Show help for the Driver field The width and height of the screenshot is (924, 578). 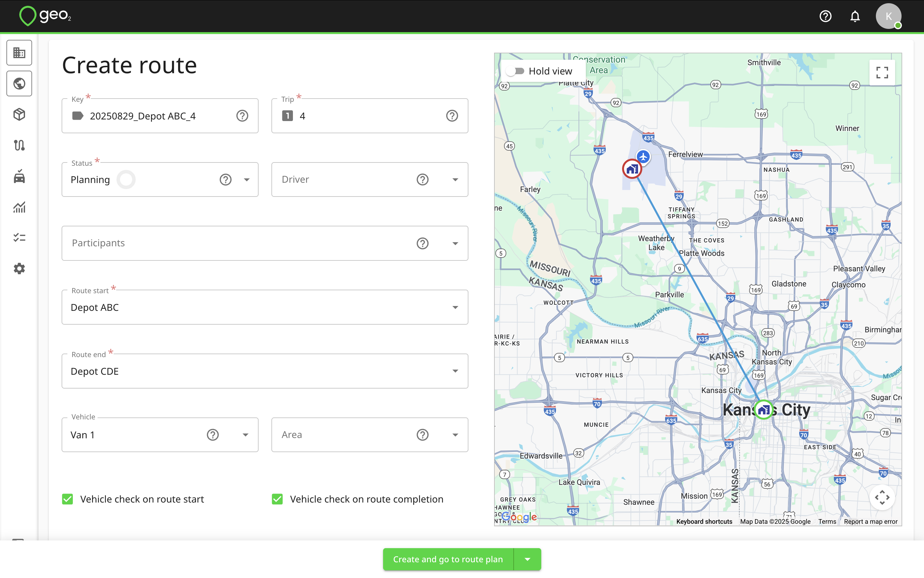423,180
